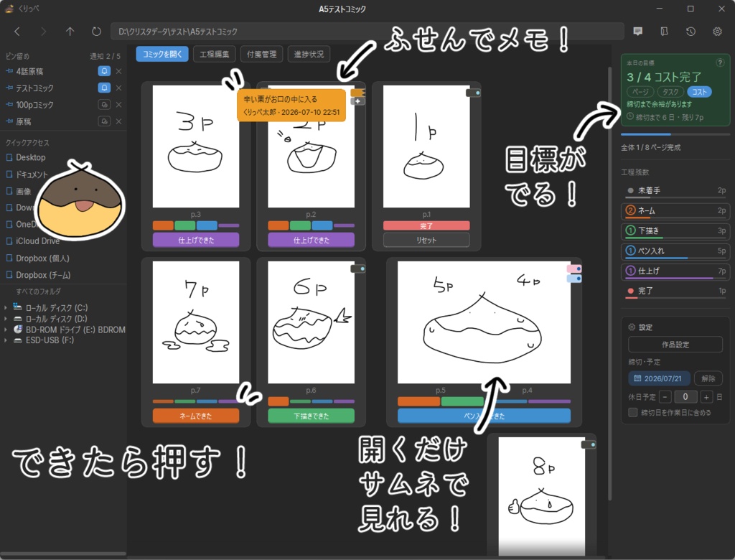Click the orange sticky note on p.2
The height and width of the screenshot is (560, 735).
291,106
